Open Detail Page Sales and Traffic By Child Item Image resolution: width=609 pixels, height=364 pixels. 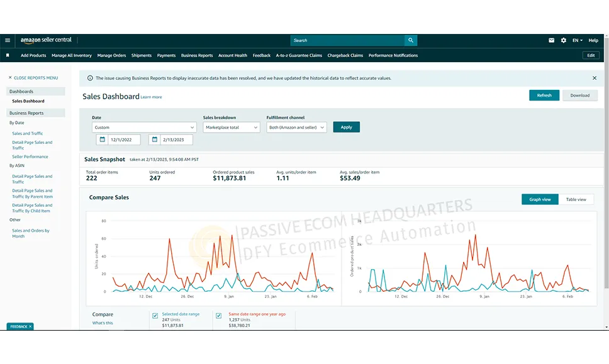coord(32,208)
